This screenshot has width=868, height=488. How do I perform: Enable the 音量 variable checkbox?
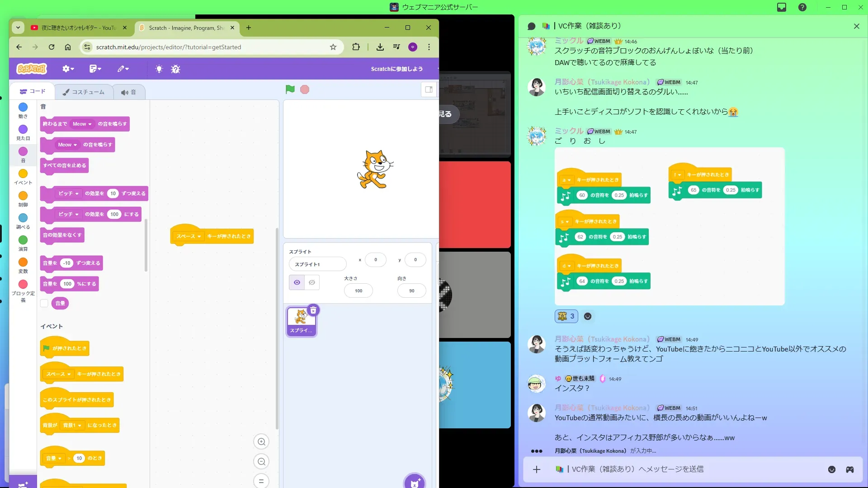44,303
